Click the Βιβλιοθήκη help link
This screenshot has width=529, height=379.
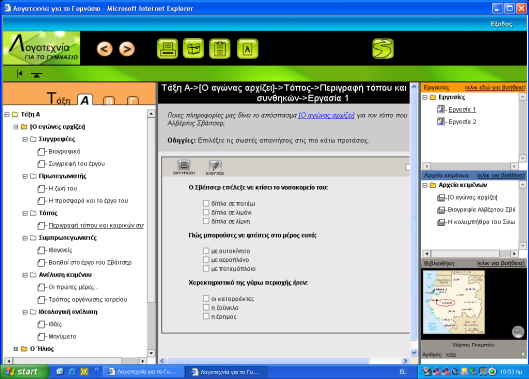(501, 263)
